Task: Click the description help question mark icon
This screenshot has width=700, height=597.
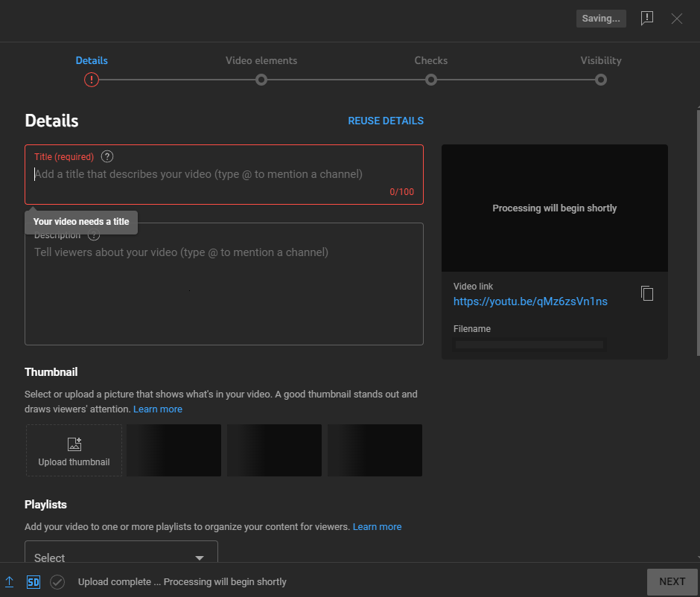Action: click(94, 235)
